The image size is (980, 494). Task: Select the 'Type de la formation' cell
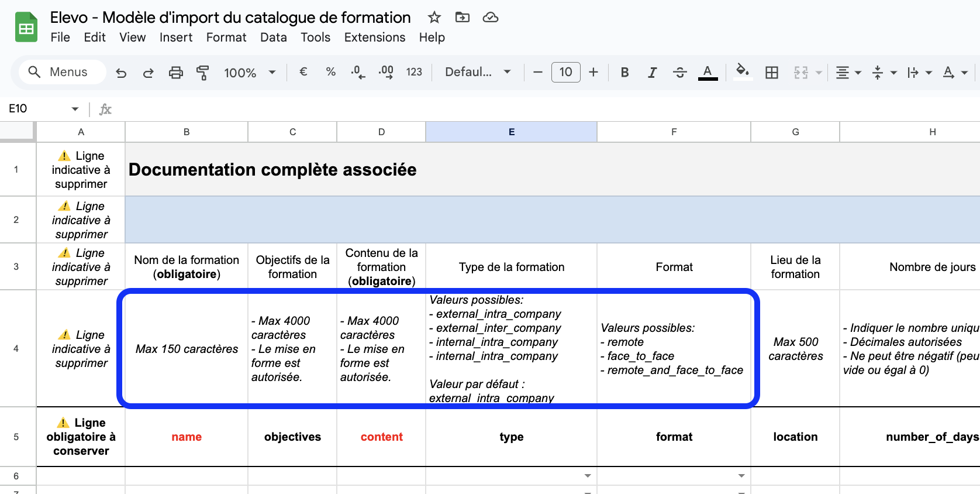[x=512, y=267]
